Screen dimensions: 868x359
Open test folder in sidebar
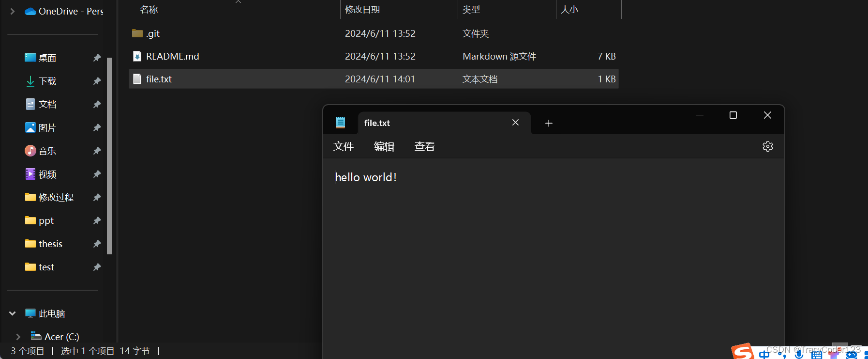coord(39,267)
